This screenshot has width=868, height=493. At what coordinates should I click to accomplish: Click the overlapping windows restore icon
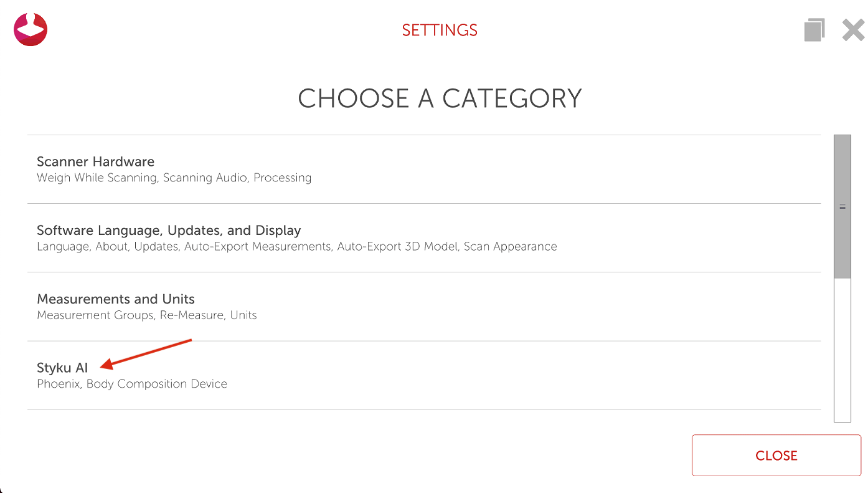click(x=814, y=30)
